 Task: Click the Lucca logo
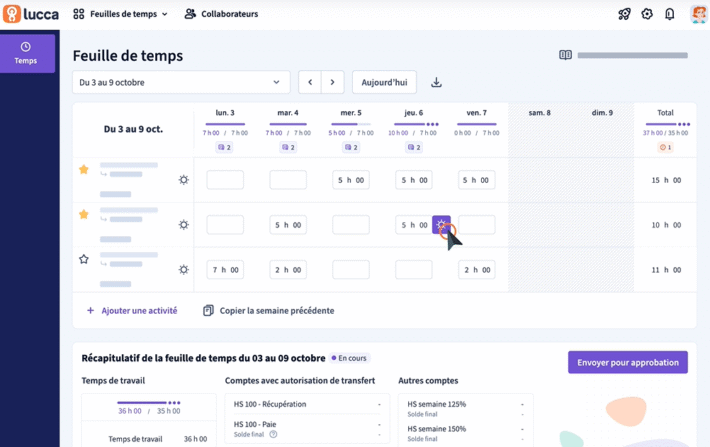[31, 14]
